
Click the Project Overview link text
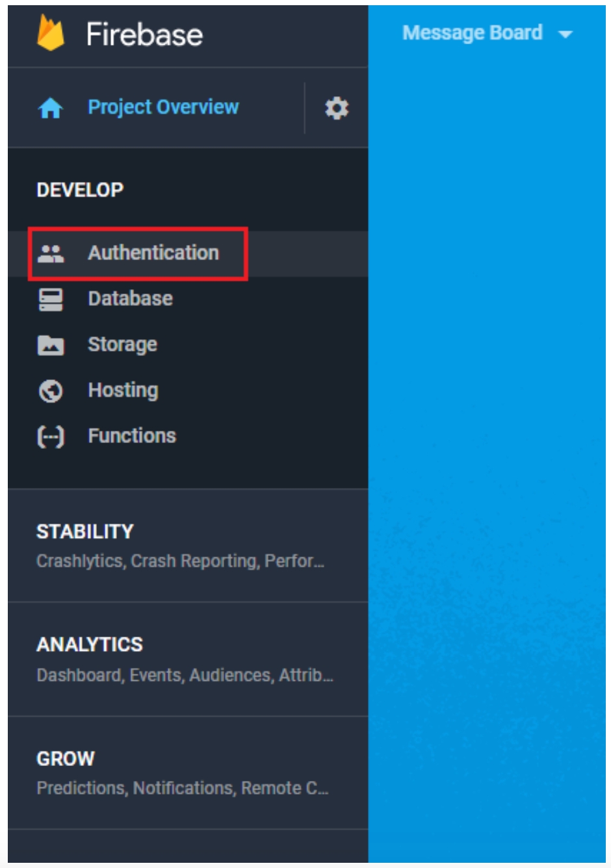point(163,107)
